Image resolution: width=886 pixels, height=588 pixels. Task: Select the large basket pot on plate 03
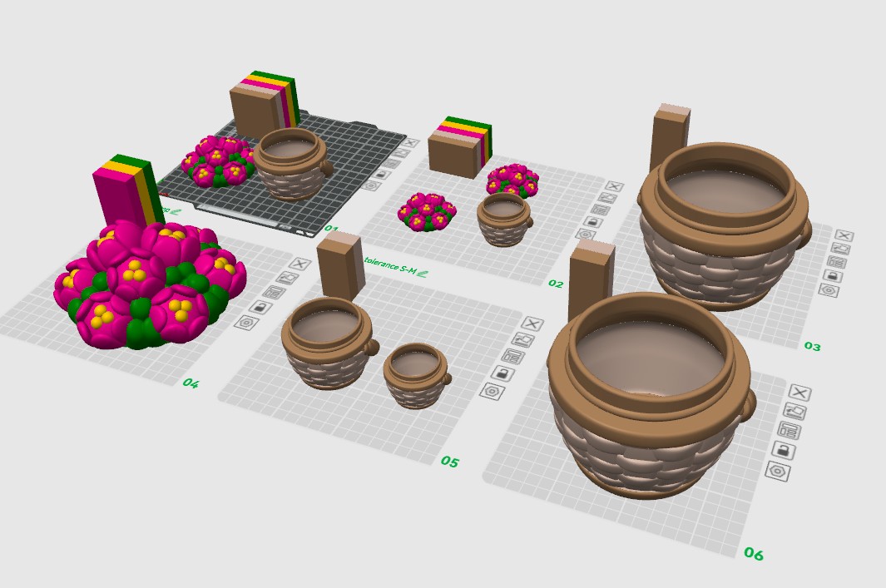point(725,226)
